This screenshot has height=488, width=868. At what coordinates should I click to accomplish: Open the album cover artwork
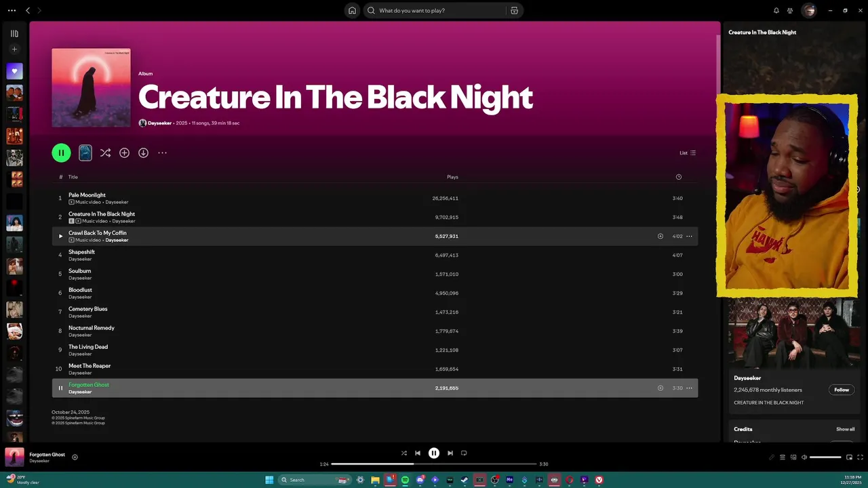91,87
